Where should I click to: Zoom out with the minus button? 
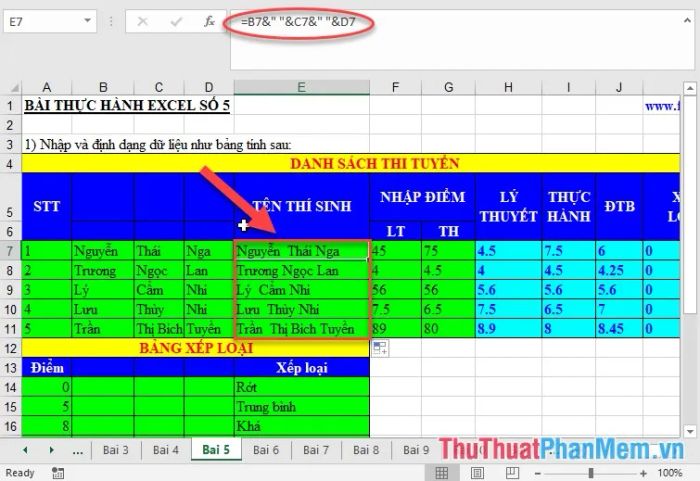(538, 473)
